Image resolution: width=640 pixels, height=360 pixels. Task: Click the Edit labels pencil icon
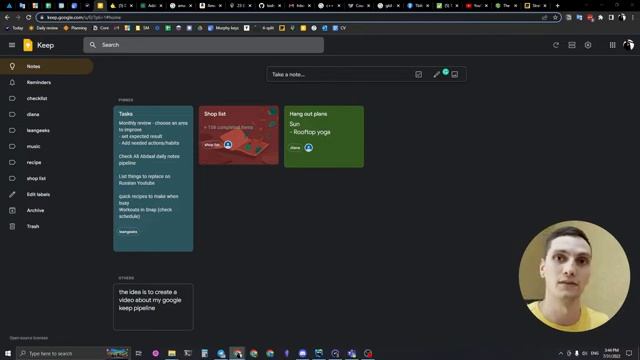(12, 194)
